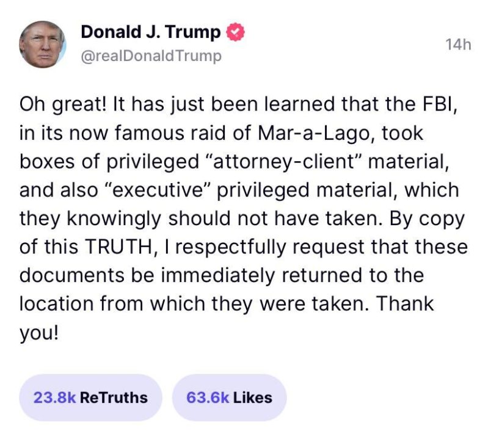Click the red verified badge icon
The height and width of the screenshot is (448, 491).
(x=236, y=32)
